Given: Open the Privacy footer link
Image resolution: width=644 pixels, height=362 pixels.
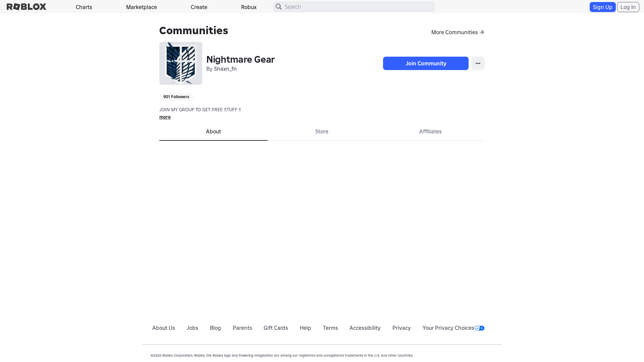Looking at the screenshot, I should 401,328.
